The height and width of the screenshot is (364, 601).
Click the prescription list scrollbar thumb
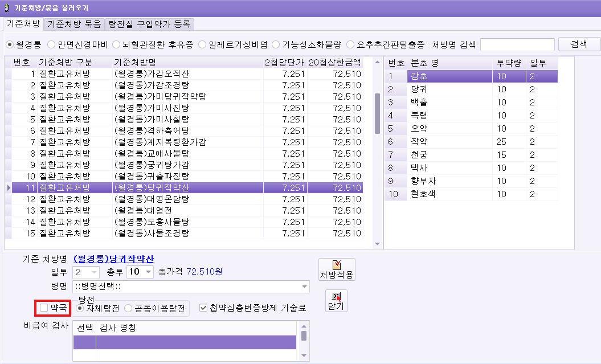[x=377, y=114]
